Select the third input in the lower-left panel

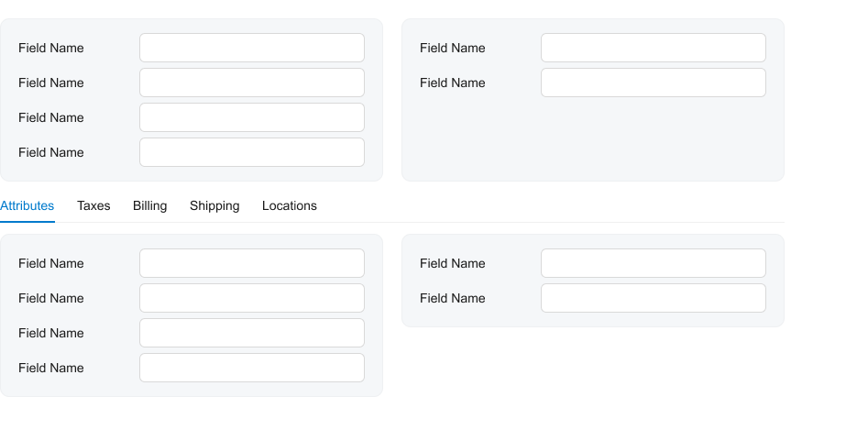pyautogui.click(x=252, y=333)
